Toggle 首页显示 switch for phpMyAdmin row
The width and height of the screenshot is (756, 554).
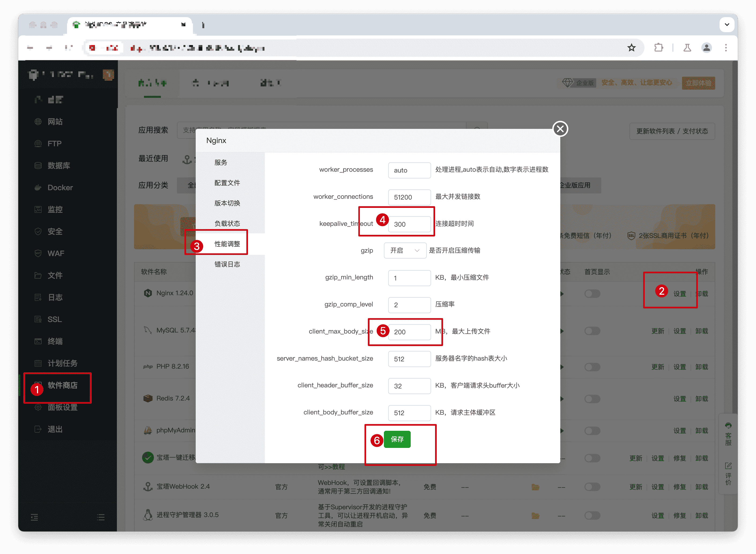[592, 431]
